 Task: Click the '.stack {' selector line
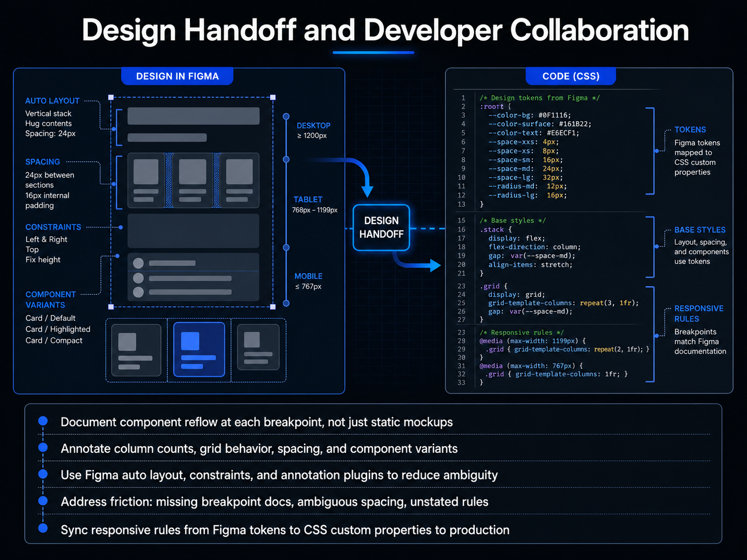click(496, 230)
